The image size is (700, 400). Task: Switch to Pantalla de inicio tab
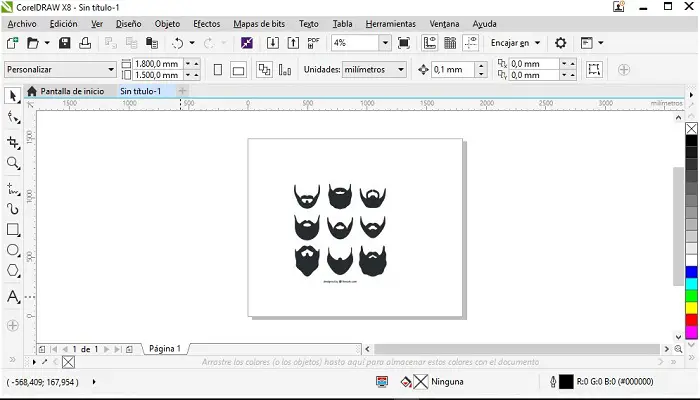66,91
